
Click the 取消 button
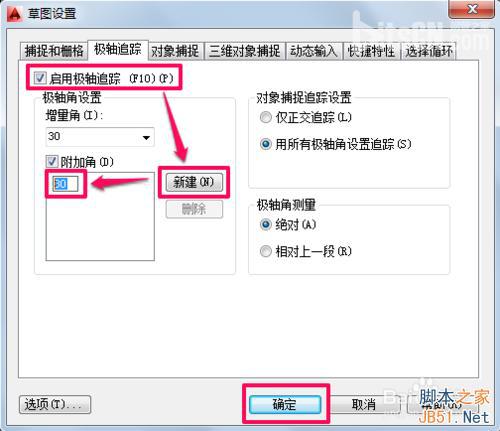tap(364, 404)
